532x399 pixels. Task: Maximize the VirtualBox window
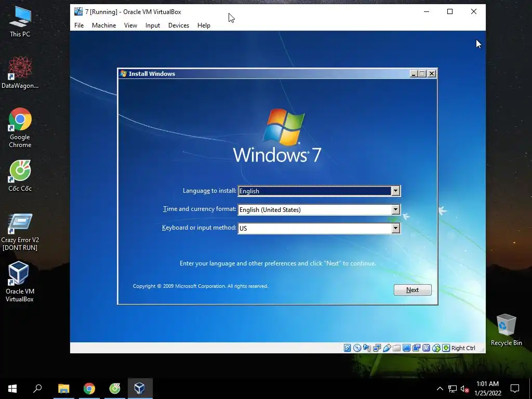tap(450, 11)
